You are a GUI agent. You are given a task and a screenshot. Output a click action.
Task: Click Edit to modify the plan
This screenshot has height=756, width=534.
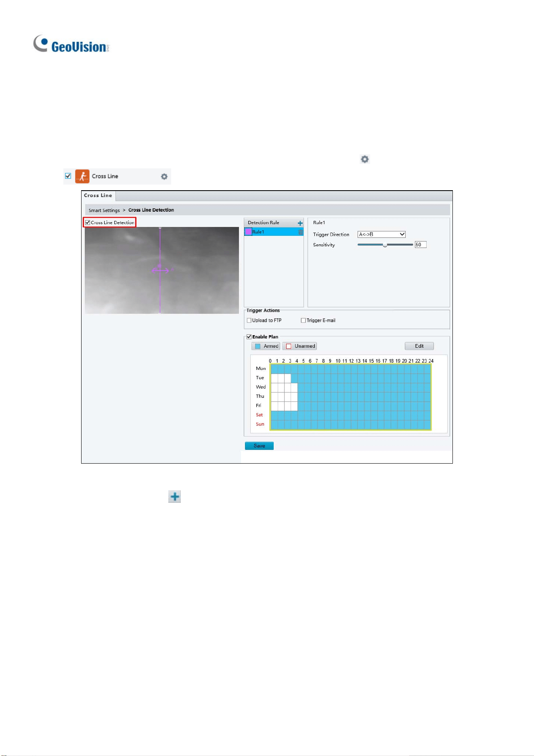(419, 346)
